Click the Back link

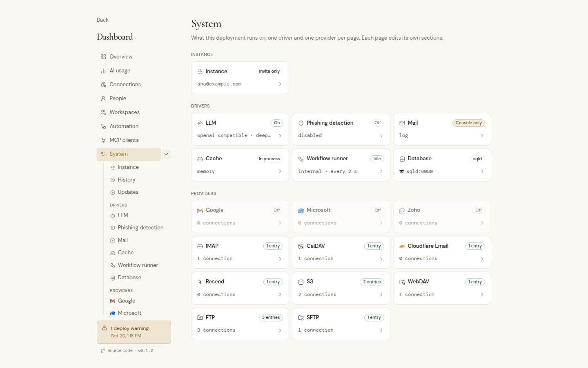(x=102, y=20)
